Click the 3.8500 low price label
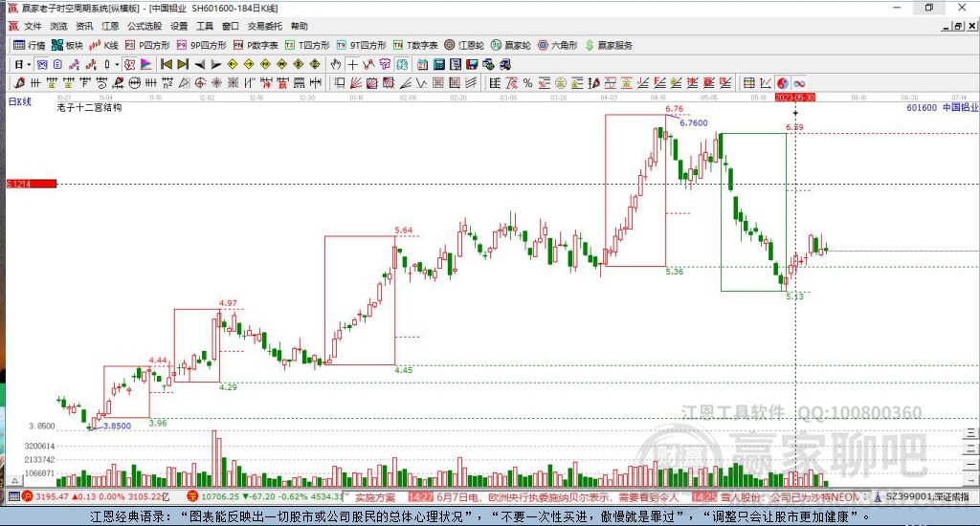980x526 pixels. pos(117,426)
